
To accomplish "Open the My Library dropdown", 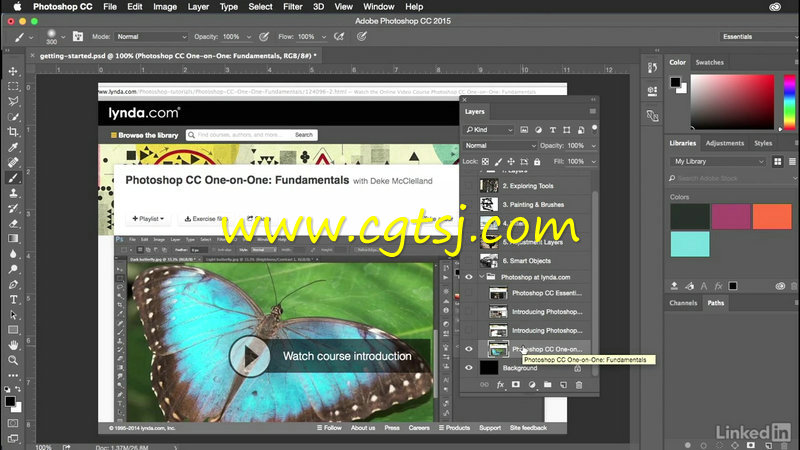I will pyautogui.click(x=718, y=161).
